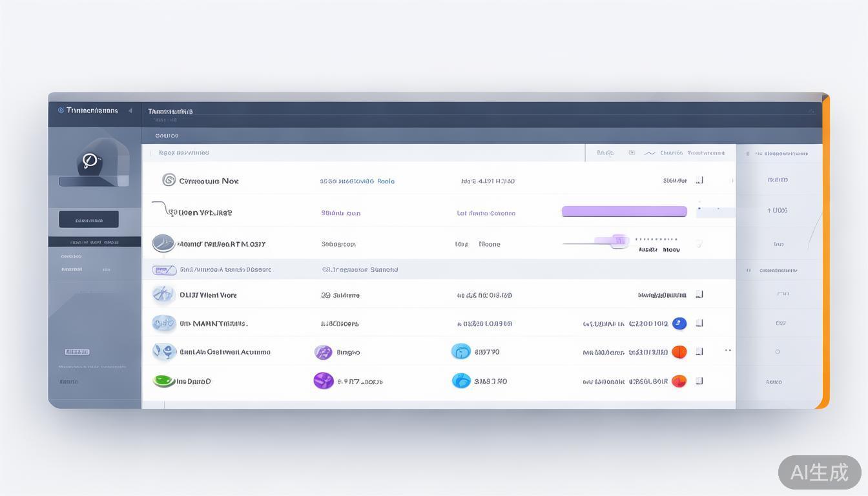Image resolution: width=868 pixels, height=496 pixels.
Task: Click the spiral icon beside Cymeotuie Nov
Action: tap(169, 180)
